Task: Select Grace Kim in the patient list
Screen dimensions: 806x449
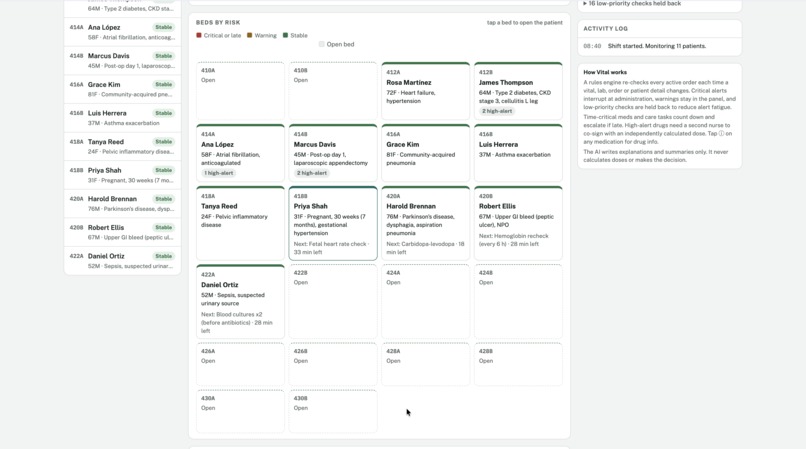Action: pos(122,89)
